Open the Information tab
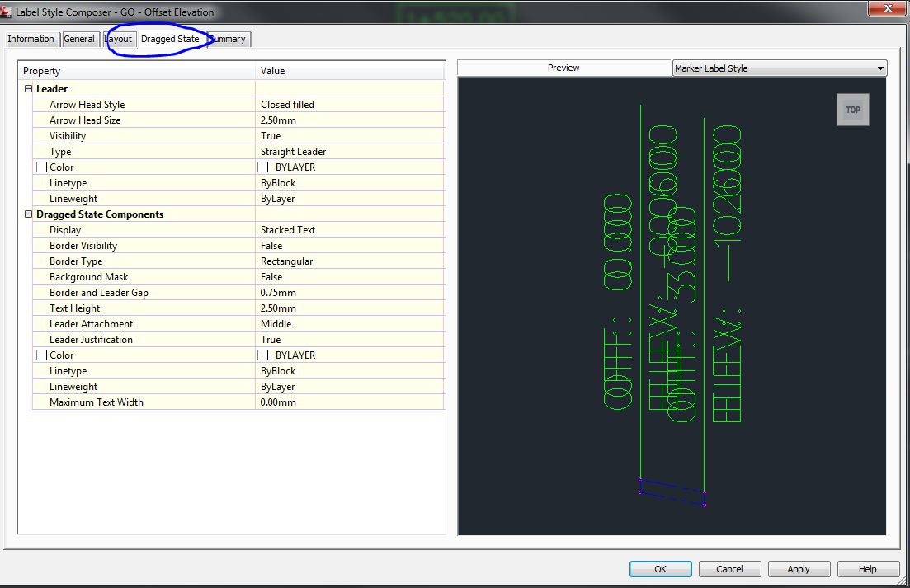This screenshot has height=588, width=910. (31, 38)
